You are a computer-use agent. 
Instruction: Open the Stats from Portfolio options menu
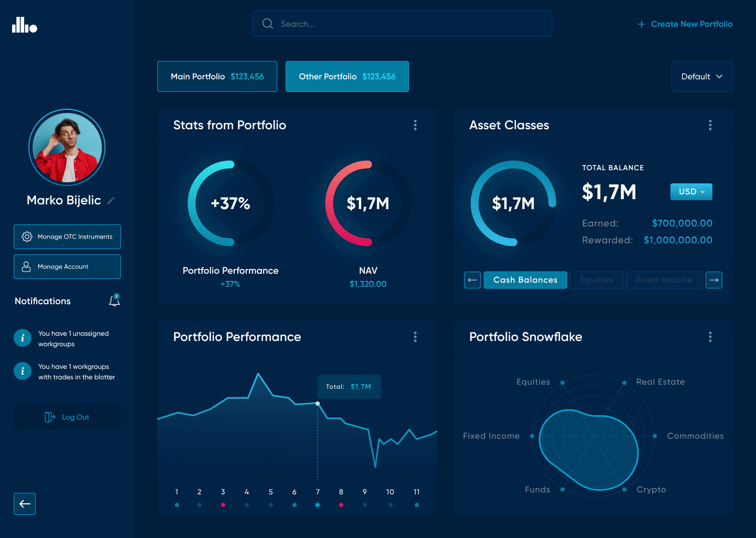pyautogui.click(x=415, y=125)
